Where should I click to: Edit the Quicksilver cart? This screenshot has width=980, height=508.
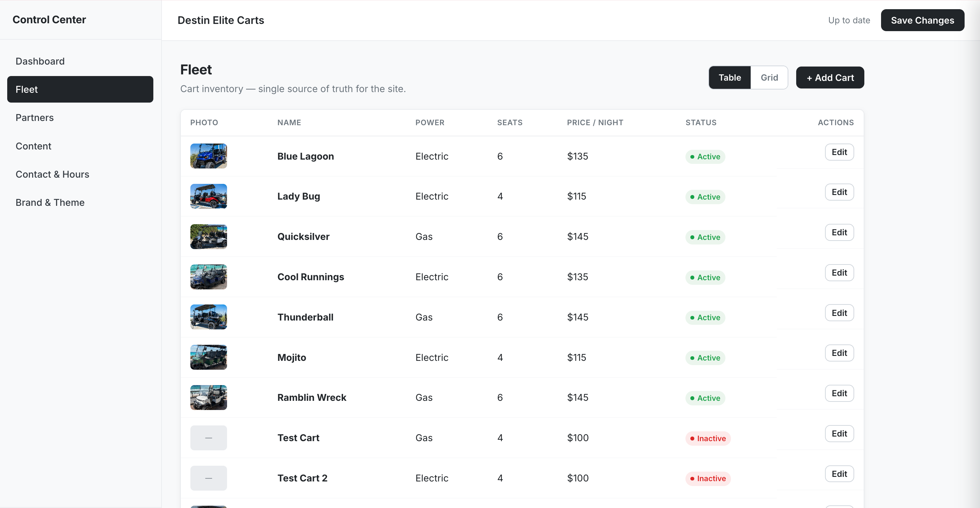(x=839, y=232)
